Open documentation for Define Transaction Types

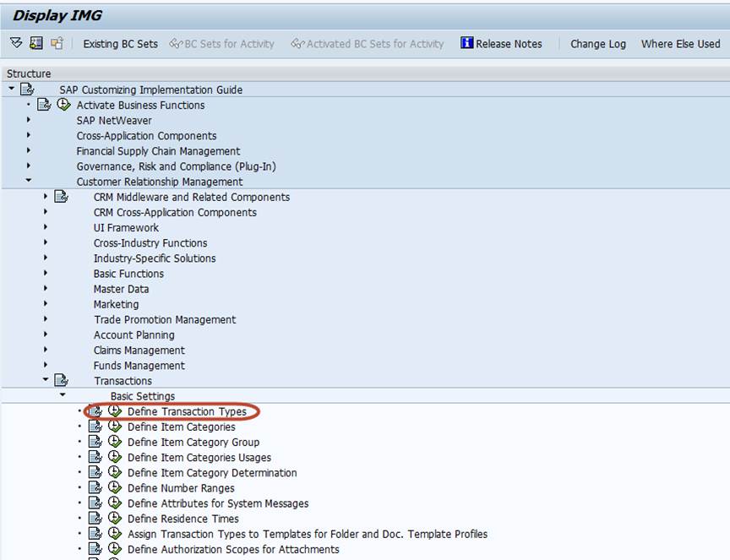95,411
